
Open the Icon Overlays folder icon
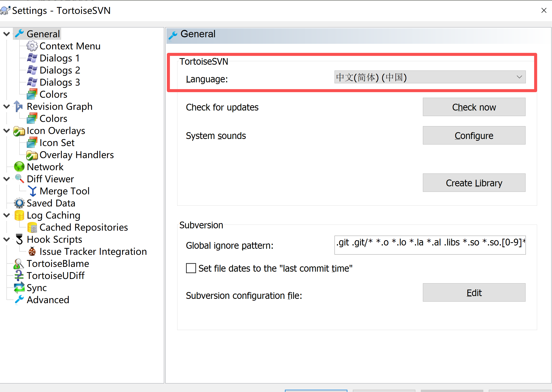19,131
